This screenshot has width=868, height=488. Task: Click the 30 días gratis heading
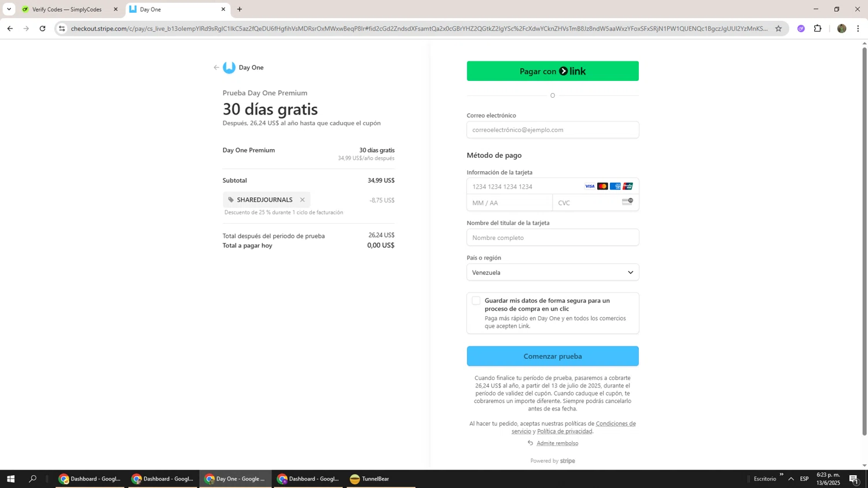[270, 109]
